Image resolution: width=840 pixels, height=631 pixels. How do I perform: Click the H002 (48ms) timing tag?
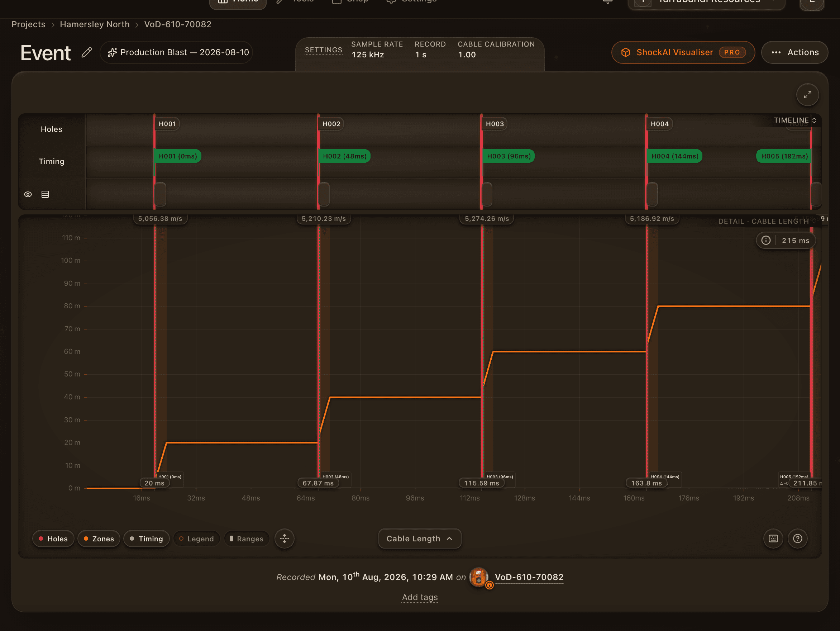pyautogui.click(x=344, y=156)
